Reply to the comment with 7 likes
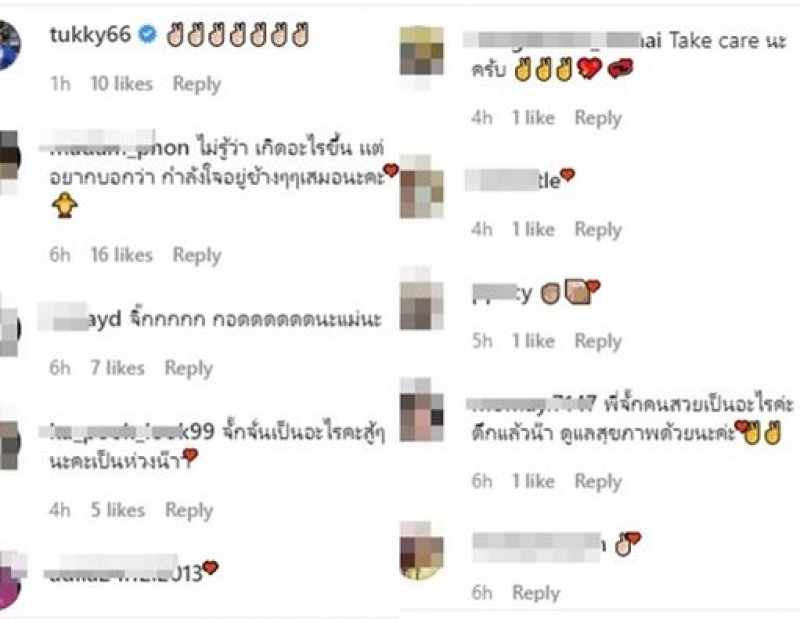The height and width of the screenshot is (619, 800). pyautogui.click(x=188, y=368)
